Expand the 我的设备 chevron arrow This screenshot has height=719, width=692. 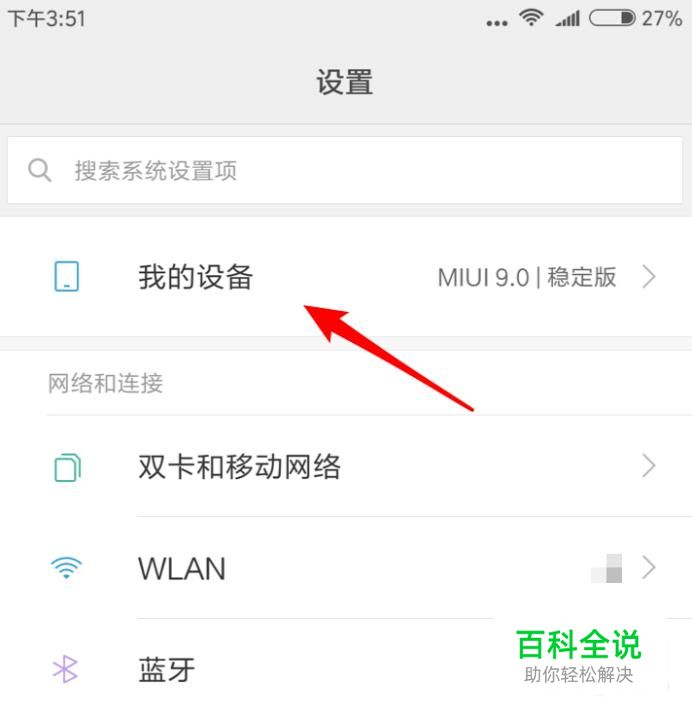648,277
